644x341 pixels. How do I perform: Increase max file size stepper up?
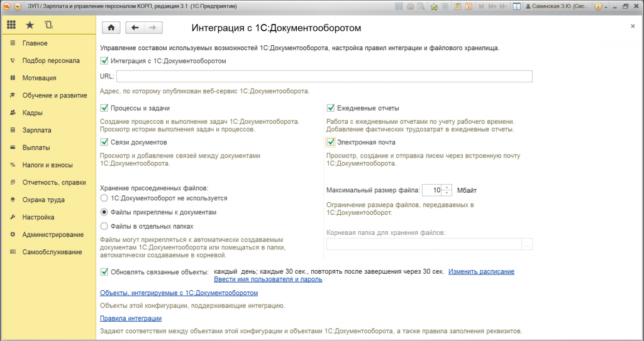(447, 188)
